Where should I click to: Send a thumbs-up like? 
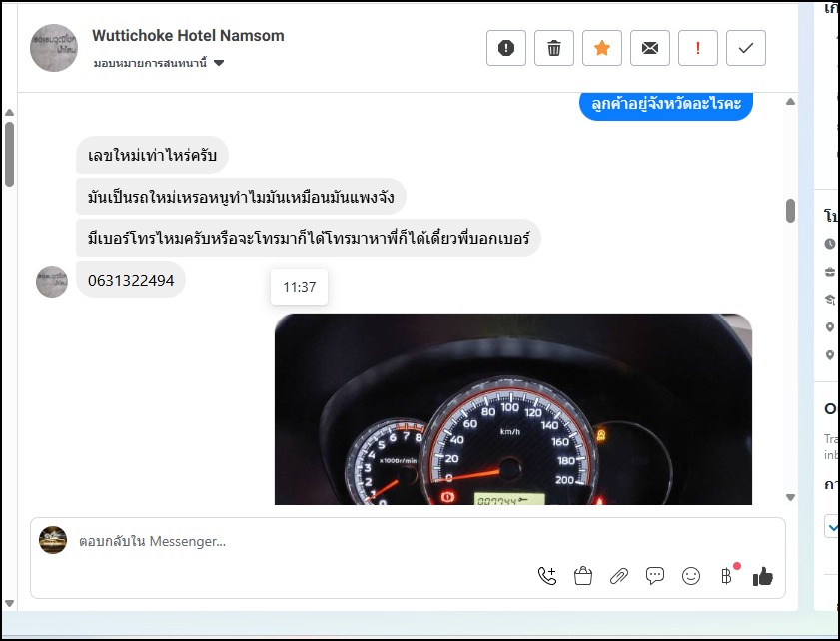pos(763,576)
